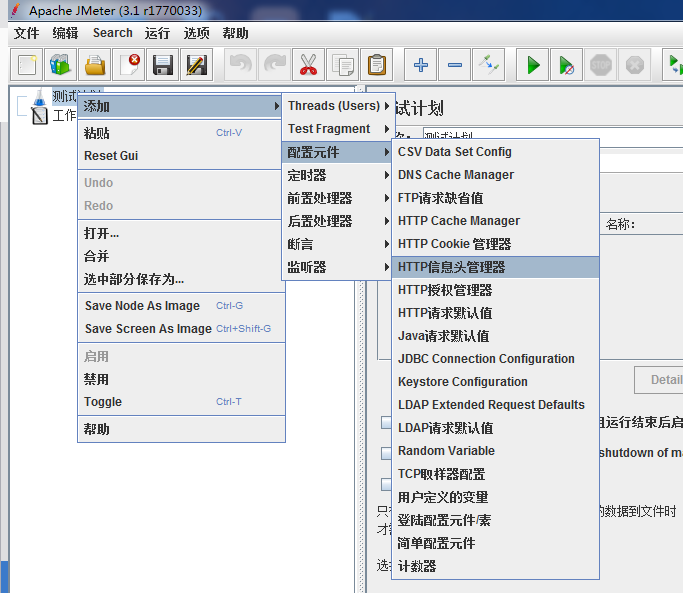Open the 运行 menu
Viewport: 683px width, 593px height.
click(x=157, y=33)
